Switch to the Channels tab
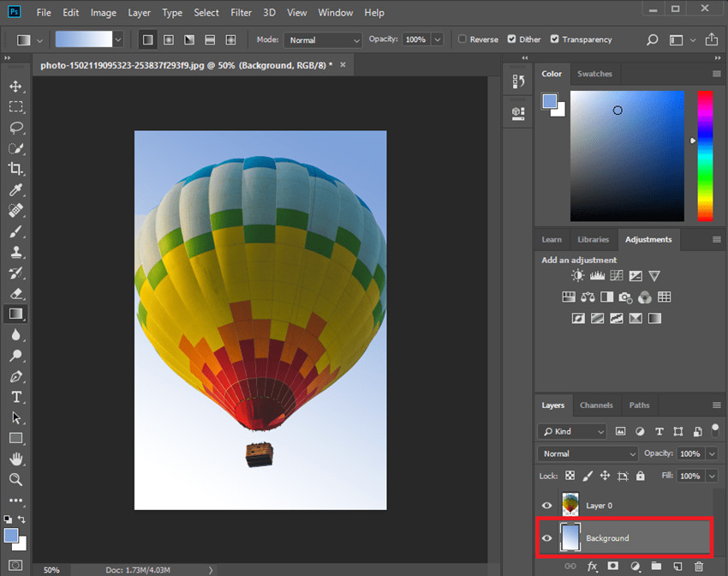 click(596, 405)
